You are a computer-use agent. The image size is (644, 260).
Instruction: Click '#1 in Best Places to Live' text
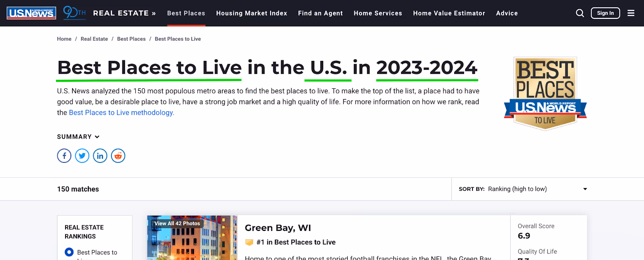pyautogui.click(x=296, y=242)
